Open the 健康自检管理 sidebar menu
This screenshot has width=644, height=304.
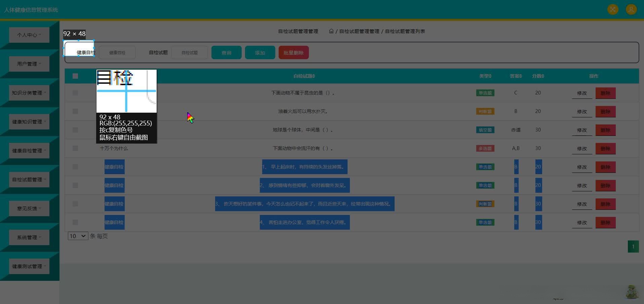(29, 151)
